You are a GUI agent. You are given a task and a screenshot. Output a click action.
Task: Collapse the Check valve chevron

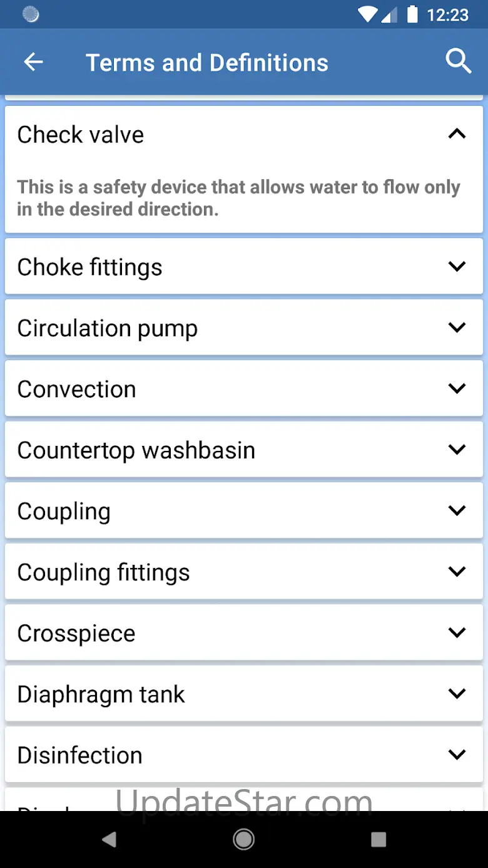click(x=457, y=133)
